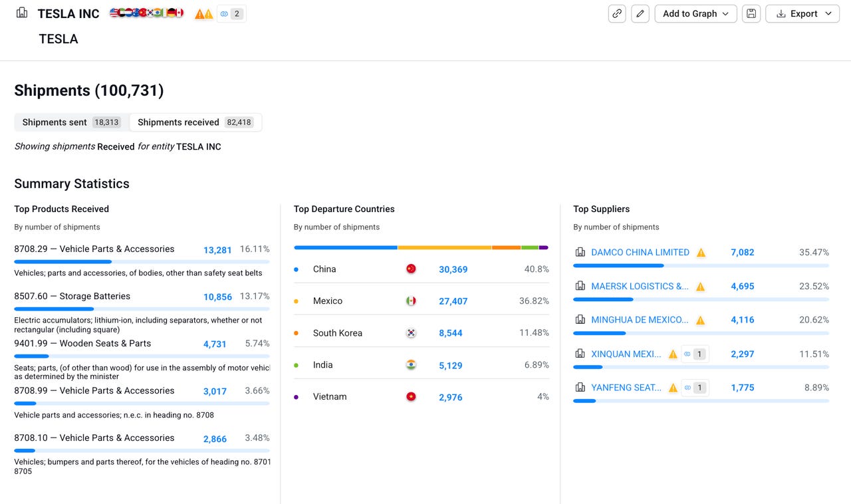The height and width of the screenshot is (504, 851).
Task: Switch to Shipments received tab
Action: 195,122
